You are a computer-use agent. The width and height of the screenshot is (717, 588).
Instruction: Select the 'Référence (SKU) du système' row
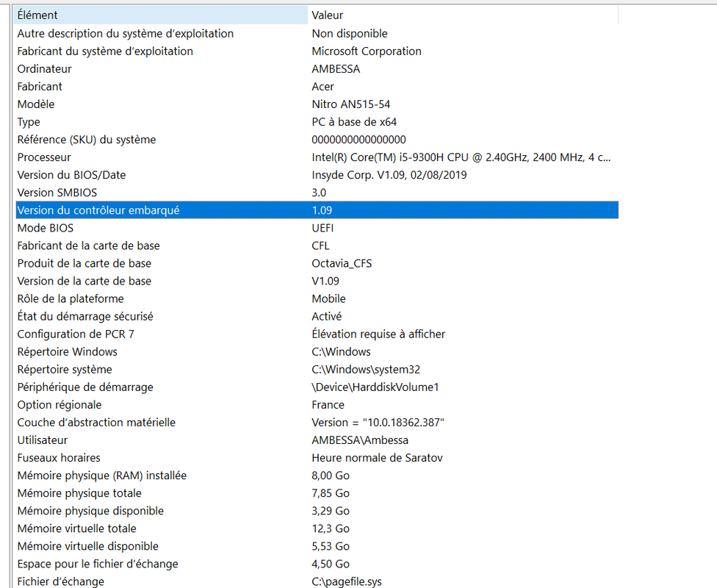click(x=317, y=140)
